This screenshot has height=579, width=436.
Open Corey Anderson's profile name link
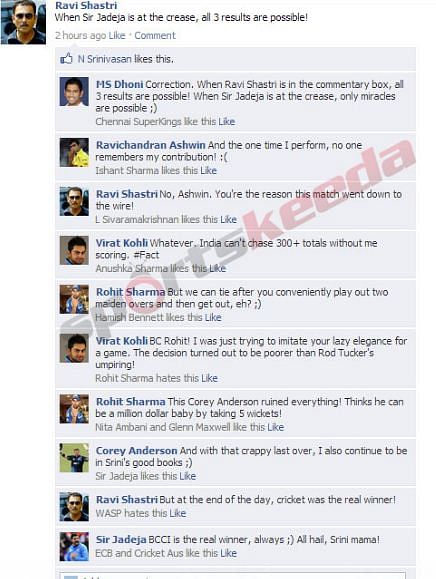pos(137,450)
